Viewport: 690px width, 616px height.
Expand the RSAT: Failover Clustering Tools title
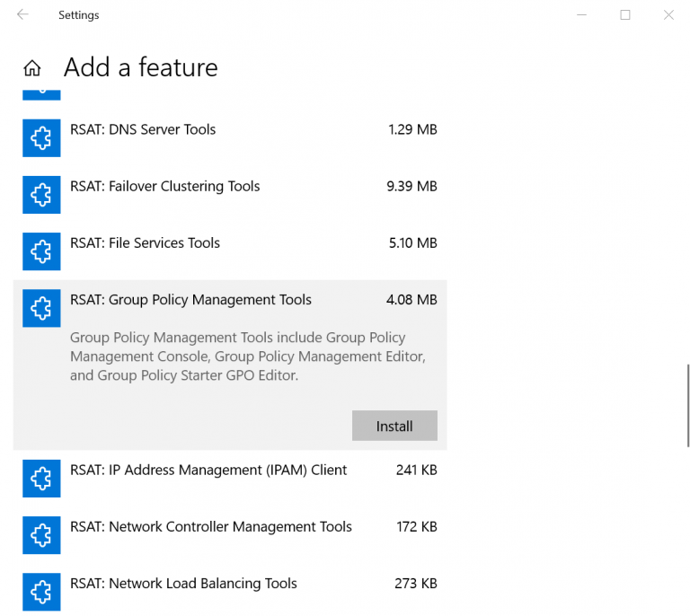coord(164,187)
